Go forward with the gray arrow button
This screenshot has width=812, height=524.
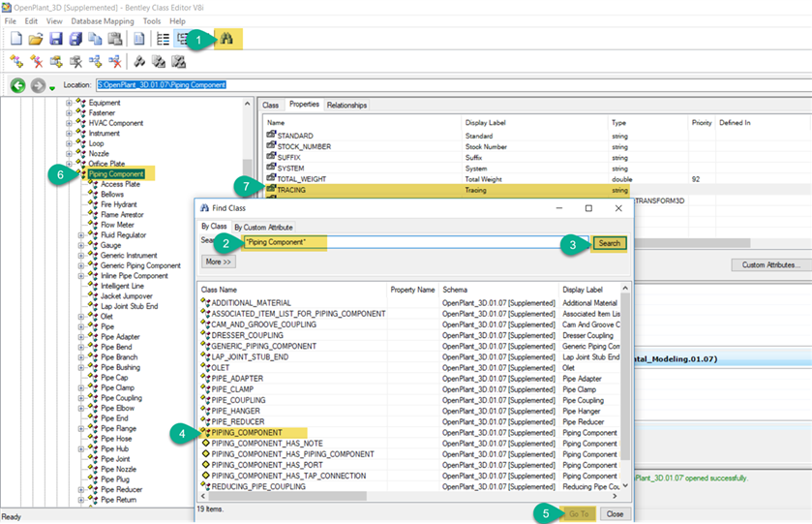coord(38,85)
